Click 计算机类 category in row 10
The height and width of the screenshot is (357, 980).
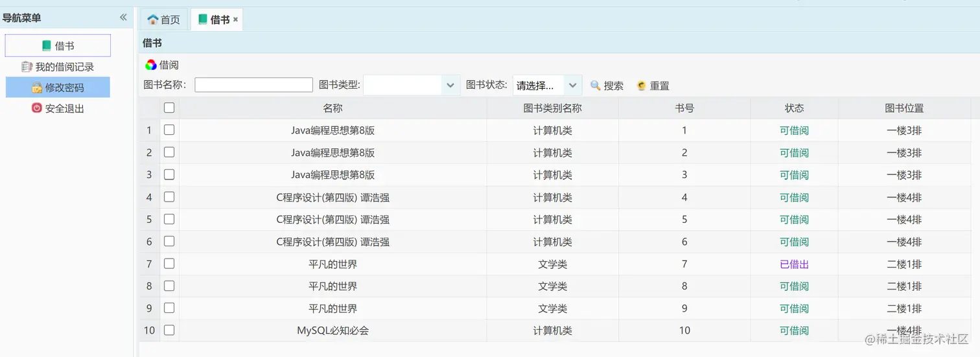click(x=553, y=330)
